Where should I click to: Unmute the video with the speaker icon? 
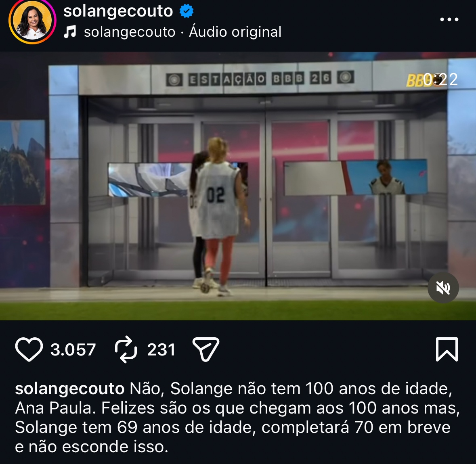pyautogui.click(x=443, y=288)
